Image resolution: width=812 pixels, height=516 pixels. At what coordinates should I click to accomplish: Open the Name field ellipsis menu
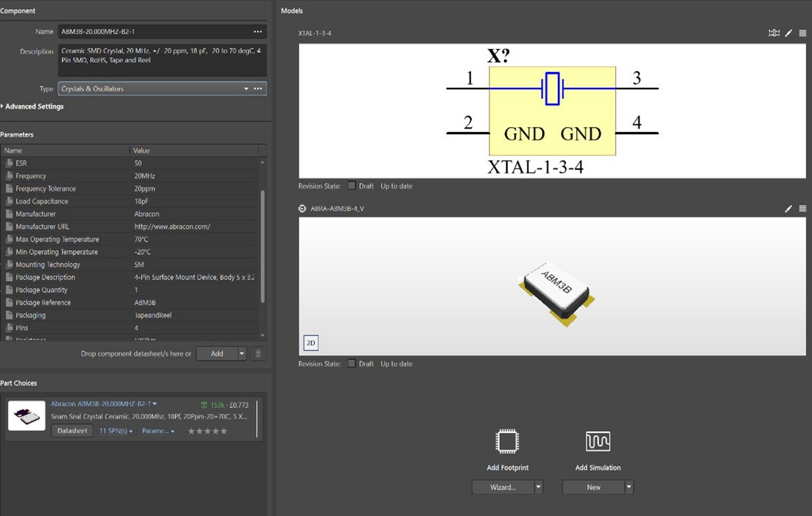[258, 32]
